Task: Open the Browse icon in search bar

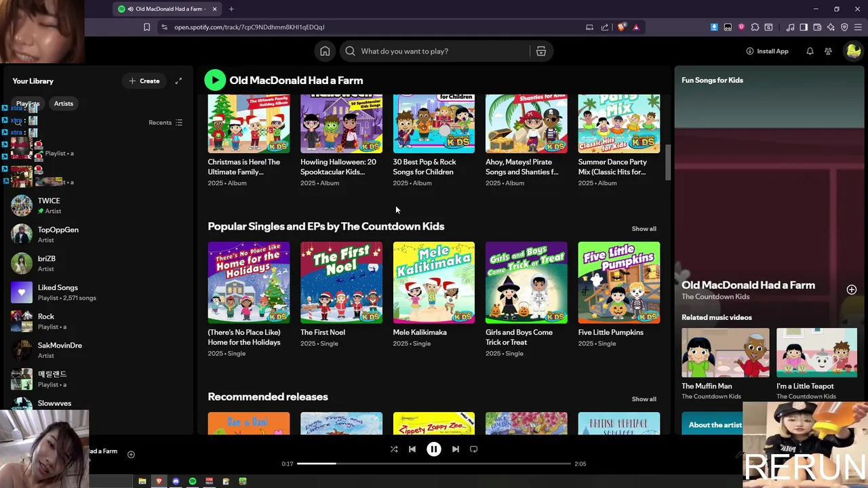Action: click(541, 51)
